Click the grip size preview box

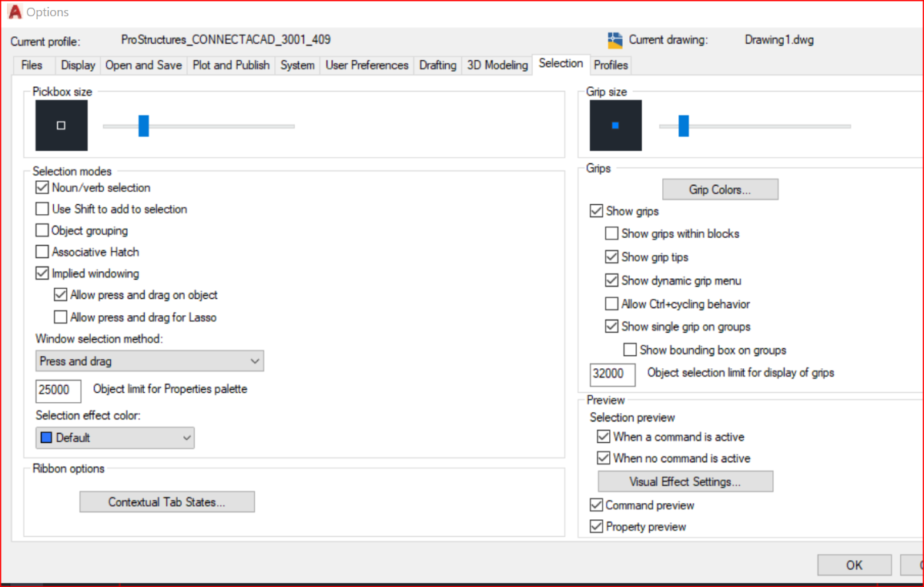(615, 126)
